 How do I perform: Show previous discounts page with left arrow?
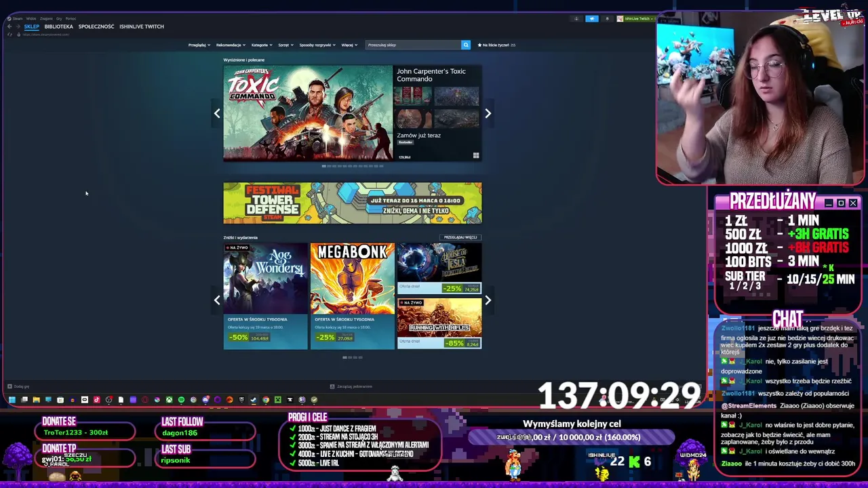click(217, 300)
